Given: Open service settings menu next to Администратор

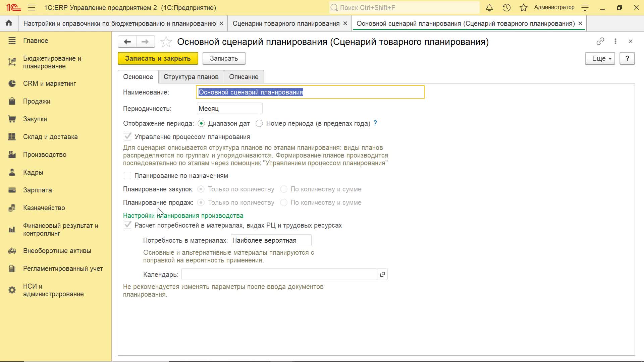Looking at the screenshot, I should pos(585,7).
